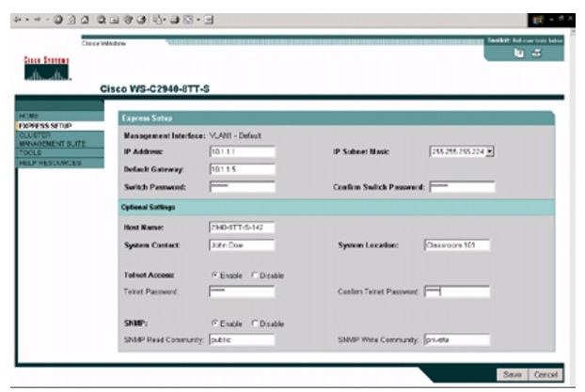The height and width of the screenshot is (392, 585).
Task: Click the VLAN1 - Default management interface text
Action: coord(235,135)
